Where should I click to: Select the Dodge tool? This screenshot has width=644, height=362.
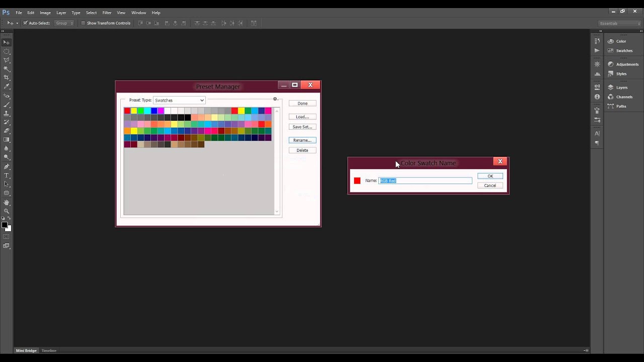tap(7, 157)
